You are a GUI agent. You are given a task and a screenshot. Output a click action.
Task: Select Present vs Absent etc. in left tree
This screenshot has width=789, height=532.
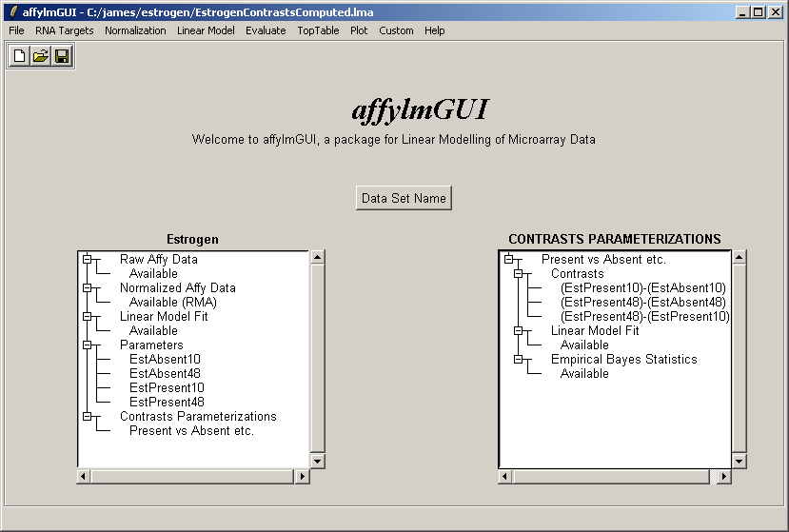click(191, 430)
